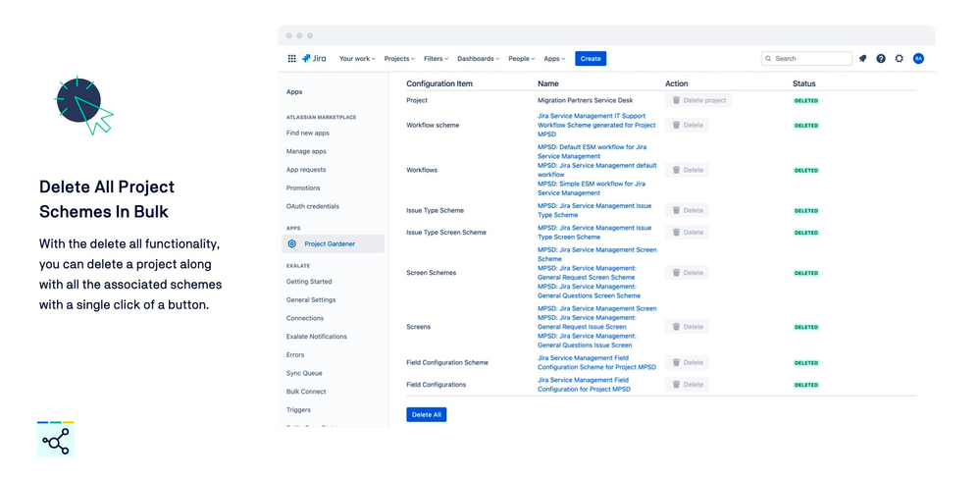
Task: Click Migration Partners Service Desk name
Action: coord(585,100)
